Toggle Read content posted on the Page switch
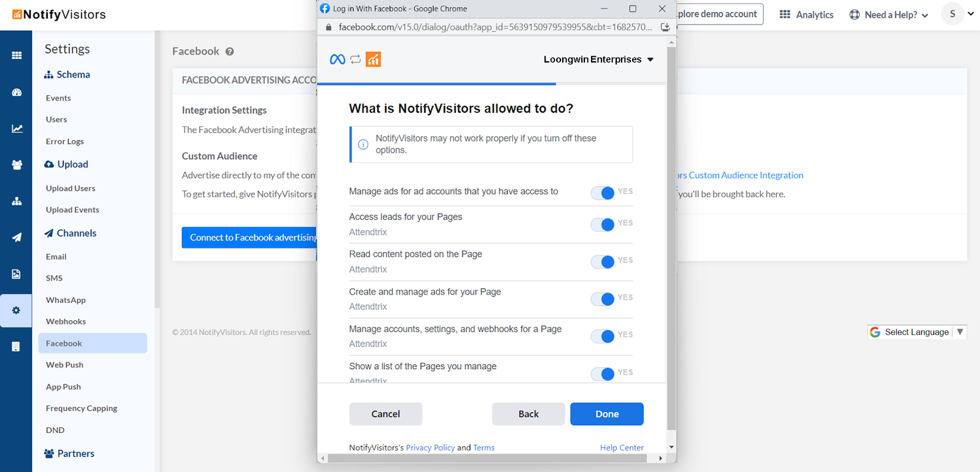The height and width of the screenshot is (472, 980). [x=603, y=262]
